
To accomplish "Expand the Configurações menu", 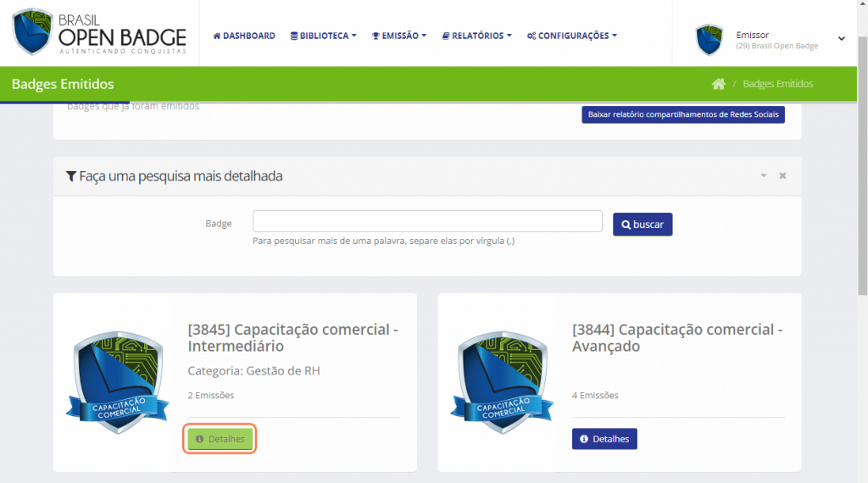I will click(x=572, y=36).
